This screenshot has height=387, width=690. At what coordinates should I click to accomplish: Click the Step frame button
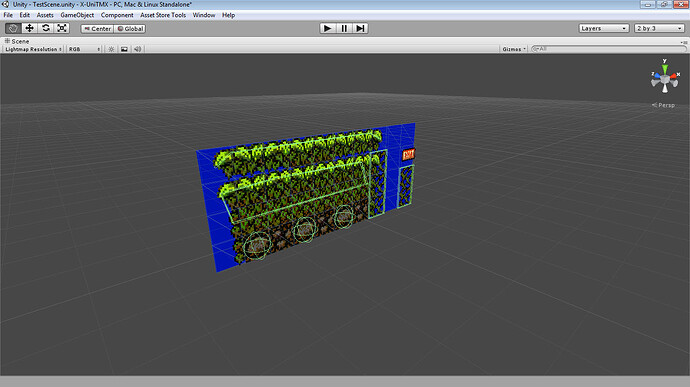[360, 28]
